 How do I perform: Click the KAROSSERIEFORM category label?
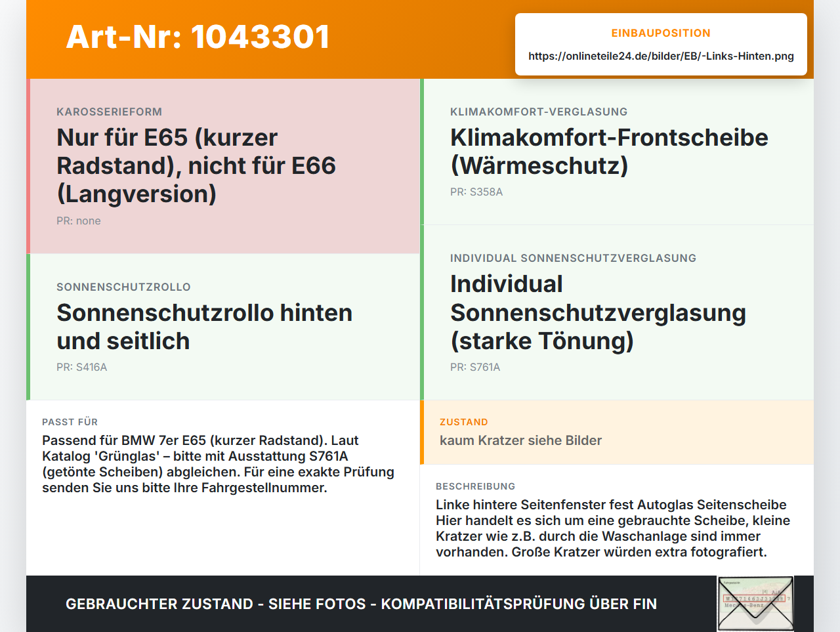pyautogui.click(x=109, y=112)
